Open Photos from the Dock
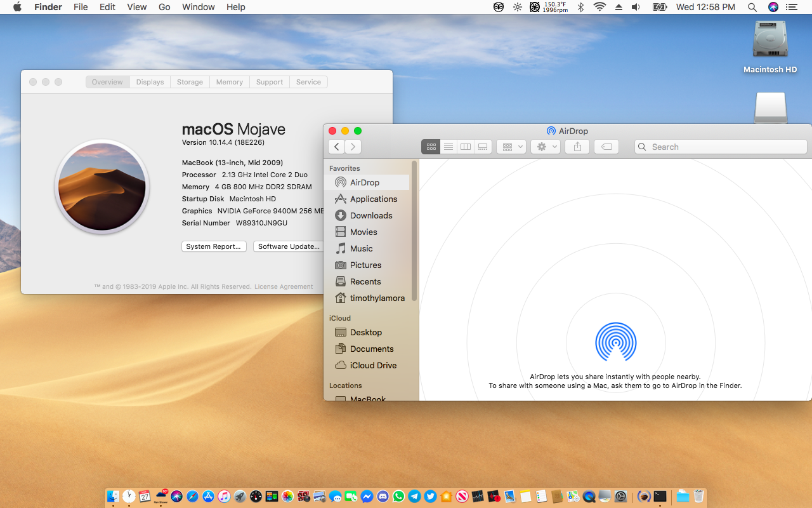 pos(287,497)
